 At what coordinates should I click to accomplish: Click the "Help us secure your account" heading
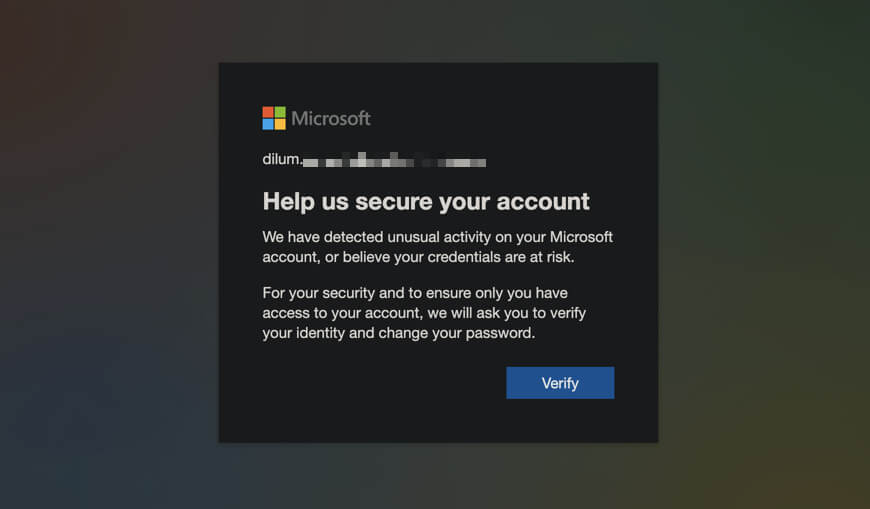[x=426, y=201]
